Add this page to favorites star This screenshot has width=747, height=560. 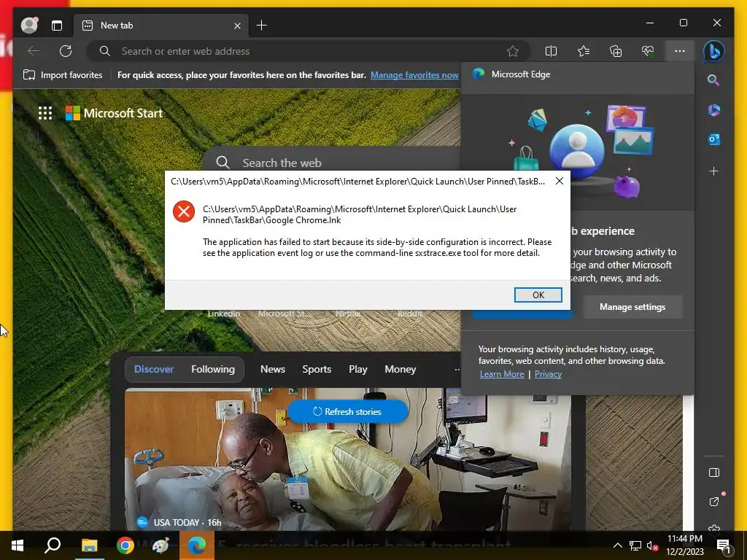pyautogui.click(x=513, y=51)
